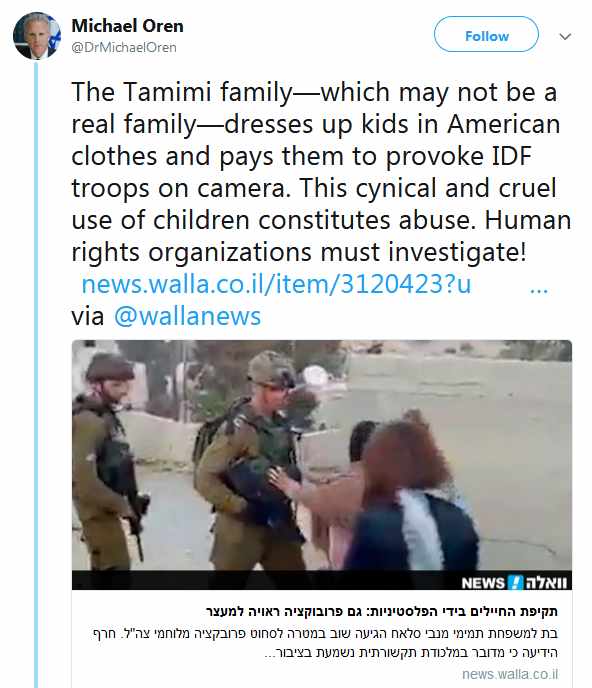Visit the @wallanews mention
The width and height of the screenshot is (592, 688).
(187, 316)
